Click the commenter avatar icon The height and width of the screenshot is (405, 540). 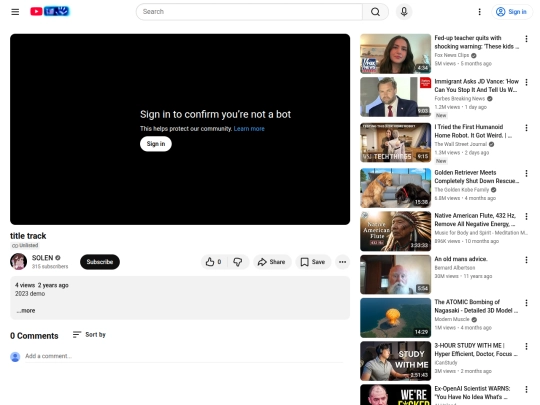coord(15,357)
